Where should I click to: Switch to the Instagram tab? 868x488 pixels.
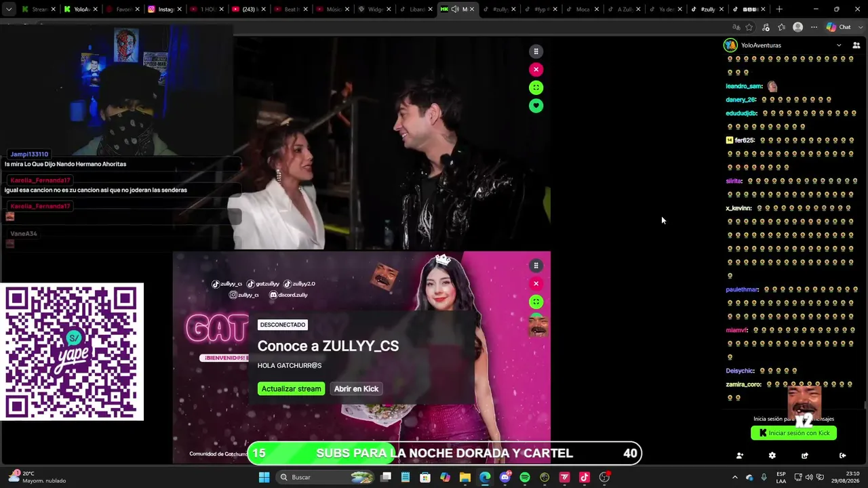[x=165, y=9]
